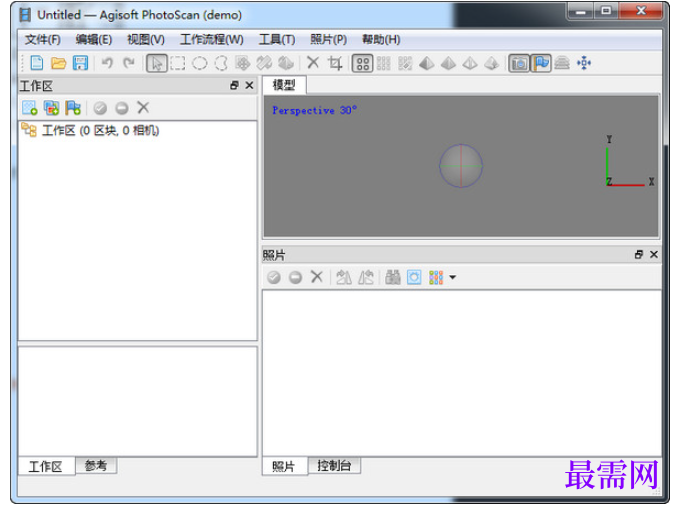677x506 pixels.
Task: Remove items with workspace X icon
Action: pos(143,107)
